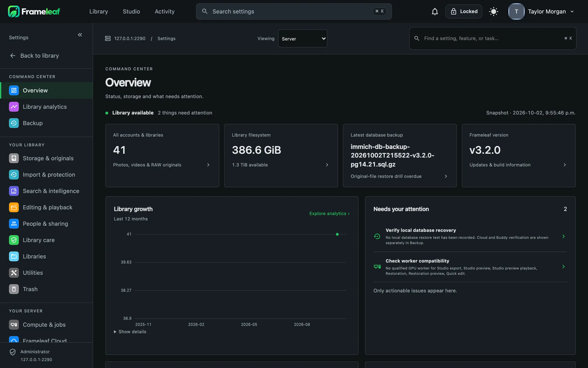Click the Library analytics chart icon

point(14,107)
